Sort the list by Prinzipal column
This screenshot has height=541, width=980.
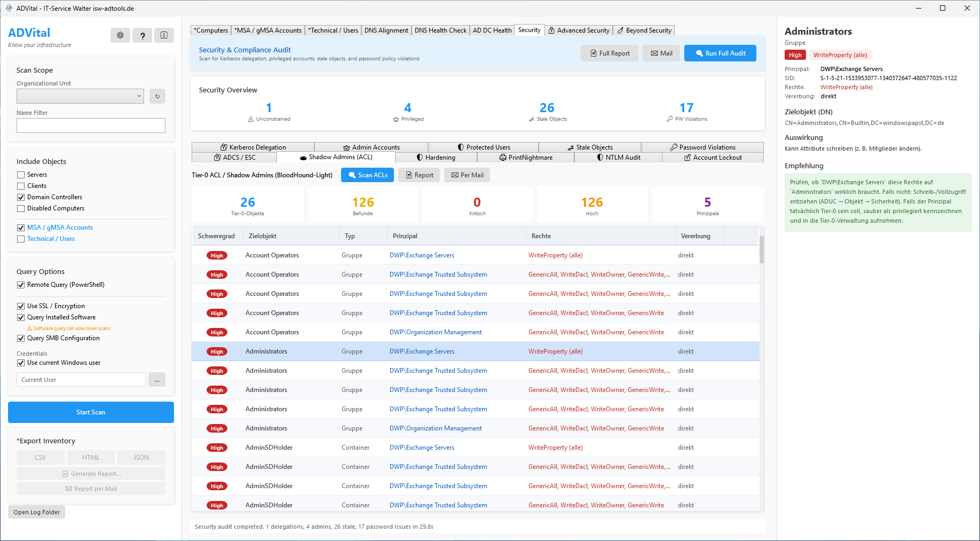pos(456,236)
